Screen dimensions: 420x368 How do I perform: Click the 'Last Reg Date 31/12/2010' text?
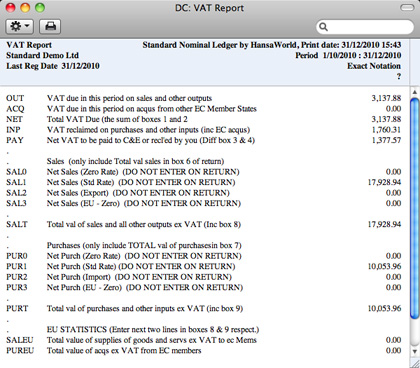click(53, 66)
